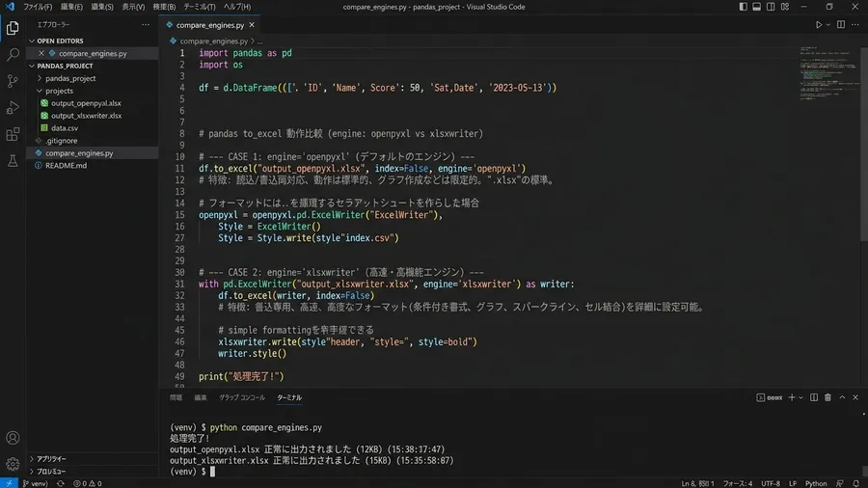This screenshot has height=488, width=868.
Task: Open Customize Layout icon in title bar
Action: click(784, 7)
